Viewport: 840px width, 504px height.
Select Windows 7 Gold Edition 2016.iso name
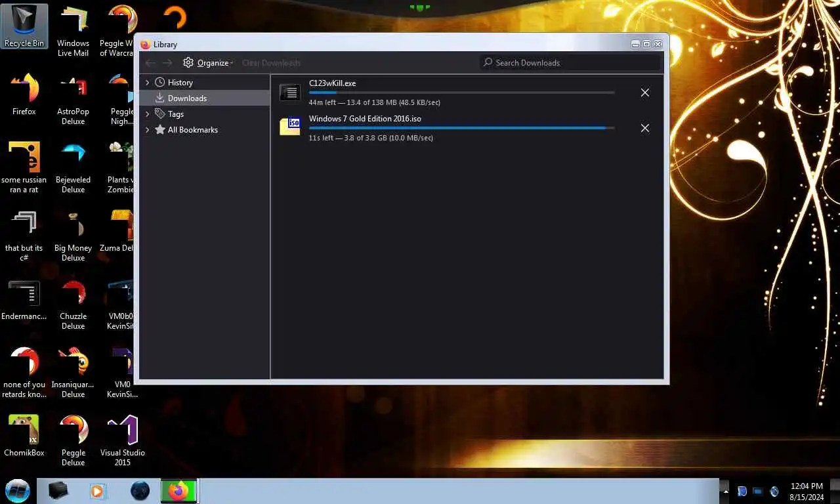coord(365,119)
